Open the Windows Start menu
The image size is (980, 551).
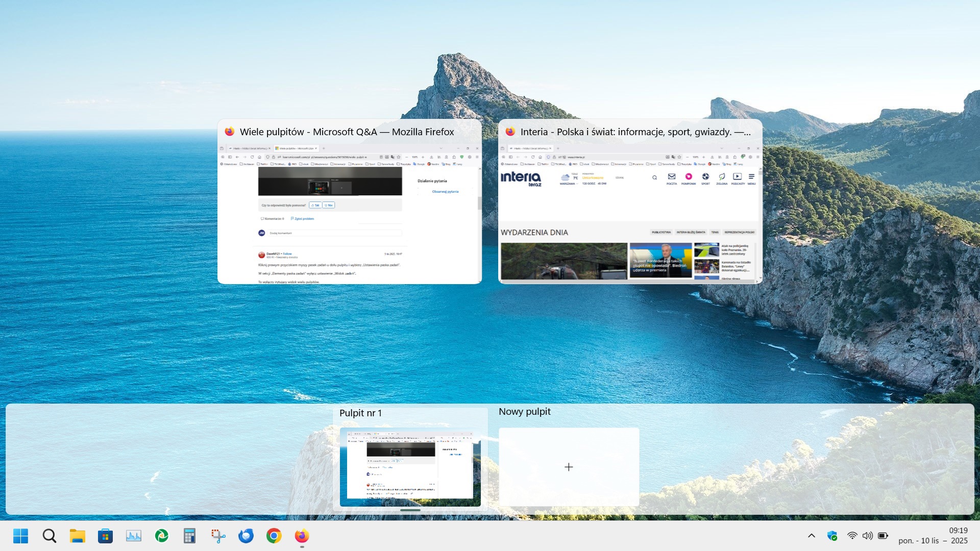pos(20,536)
